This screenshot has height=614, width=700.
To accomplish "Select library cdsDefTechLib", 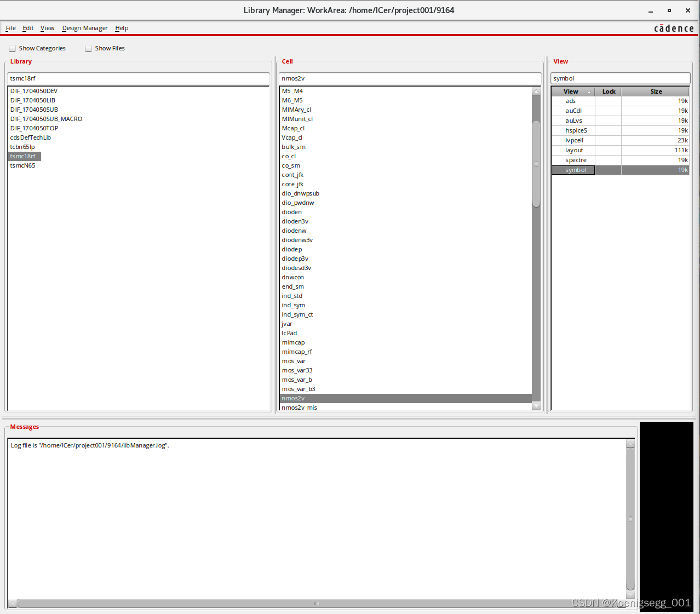I will tap(30, 137).
